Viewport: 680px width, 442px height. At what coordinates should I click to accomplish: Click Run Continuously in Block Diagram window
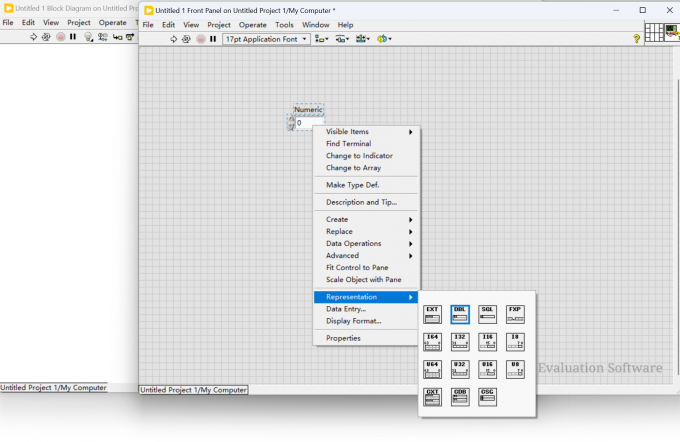pyautogui.click(x=46, y=37)
